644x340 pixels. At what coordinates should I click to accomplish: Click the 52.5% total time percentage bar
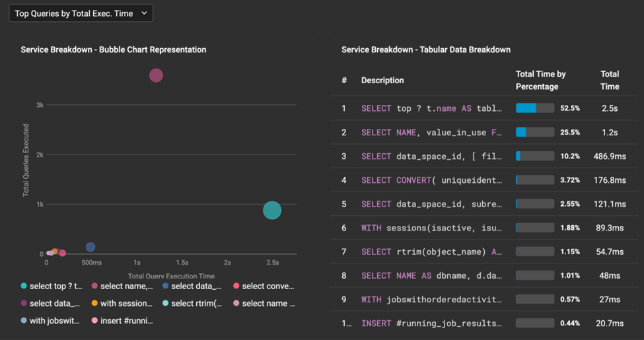[534, 108]
